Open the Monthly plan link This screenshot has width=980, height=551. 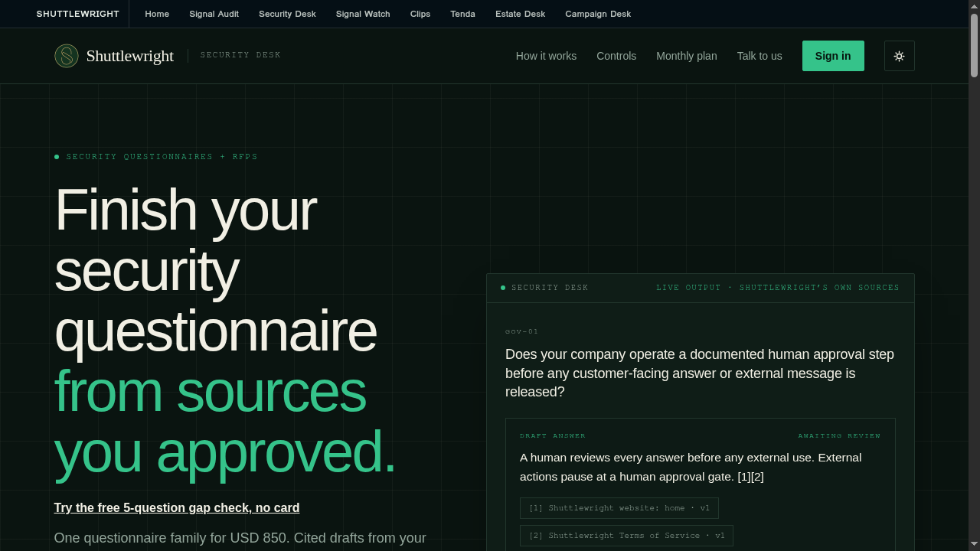687,56
